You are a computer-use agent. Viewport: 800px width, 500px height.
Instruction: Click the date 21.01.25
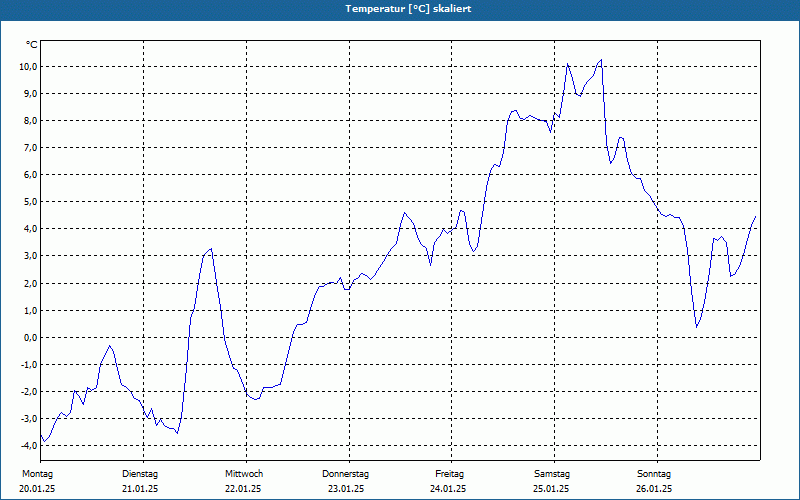pyautogui.click(x=140, y=489)
